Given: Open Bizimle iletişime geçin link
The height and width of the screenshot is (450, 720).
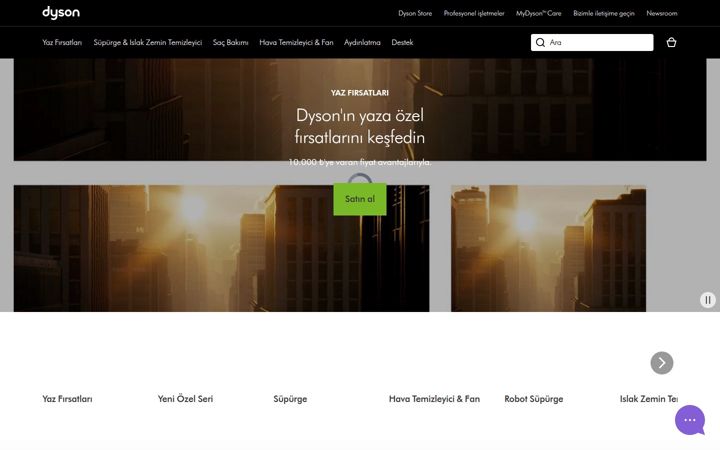Looking at the screenshot, I should point(603,13).
